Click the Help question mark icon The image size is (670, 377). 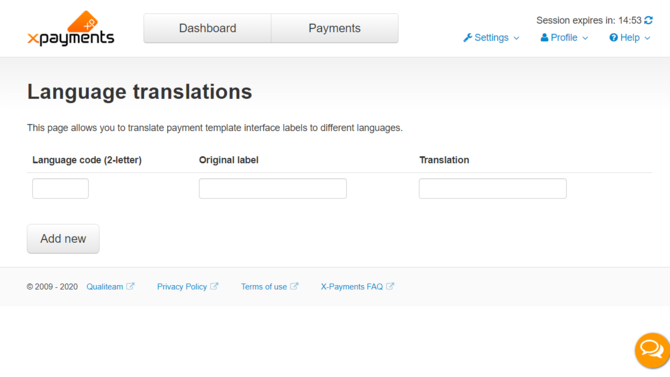tap(613, 38)
